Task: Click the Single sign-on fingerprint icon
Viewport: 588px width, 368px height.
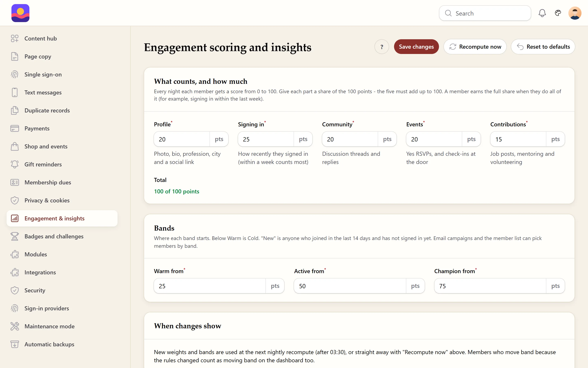Action: (14, 74)
